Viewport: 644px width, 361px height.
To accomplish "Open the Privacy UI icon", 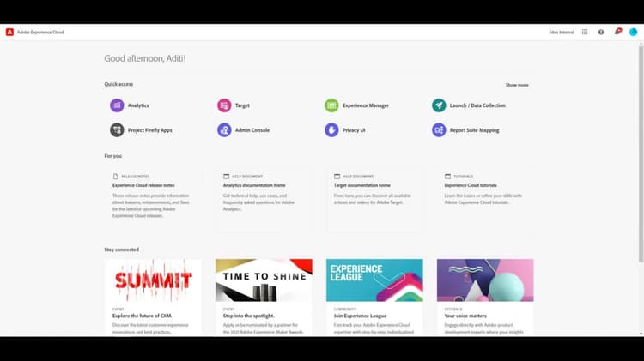I will 331,130.
